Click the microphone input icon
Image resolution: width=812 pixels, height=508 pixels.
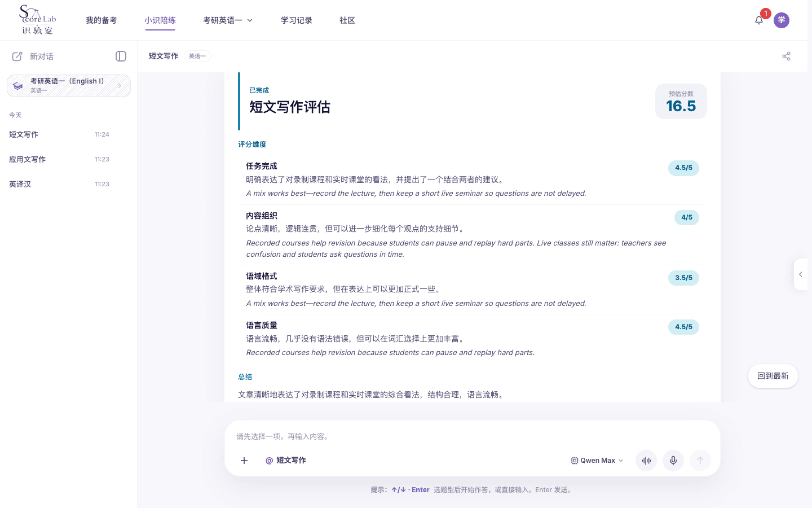point(673,461)
